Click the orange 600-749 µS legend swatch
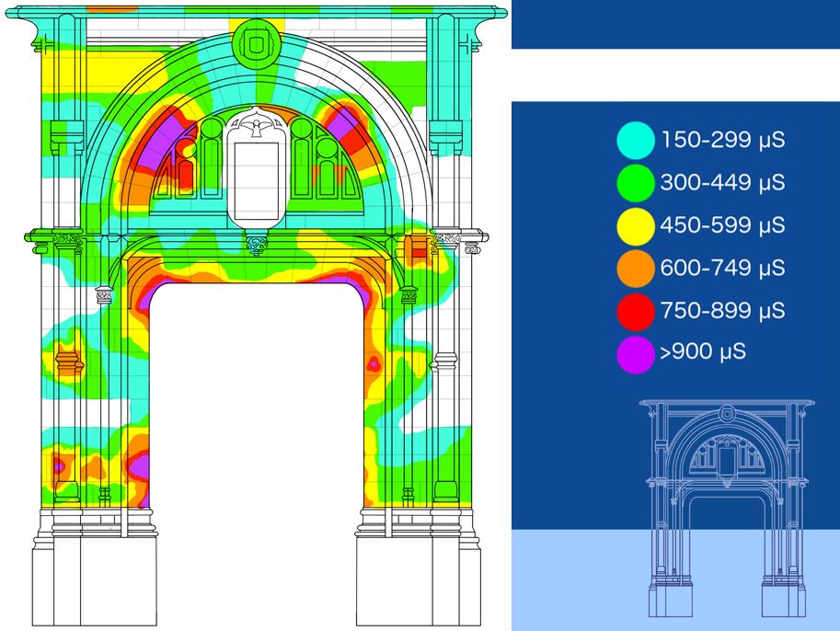This screenshot has height=631, width=840. (x=636, y=269)
